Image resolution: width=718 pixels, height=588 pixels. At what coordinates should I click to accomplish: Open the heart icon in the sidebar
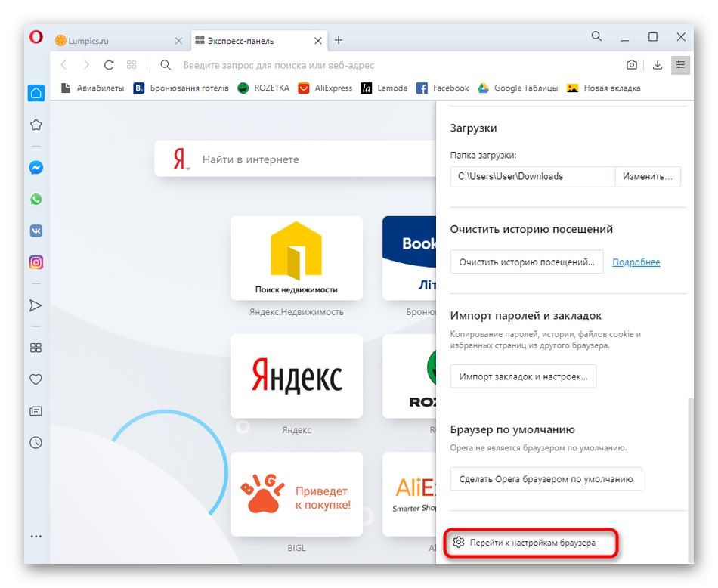(36, 379)
